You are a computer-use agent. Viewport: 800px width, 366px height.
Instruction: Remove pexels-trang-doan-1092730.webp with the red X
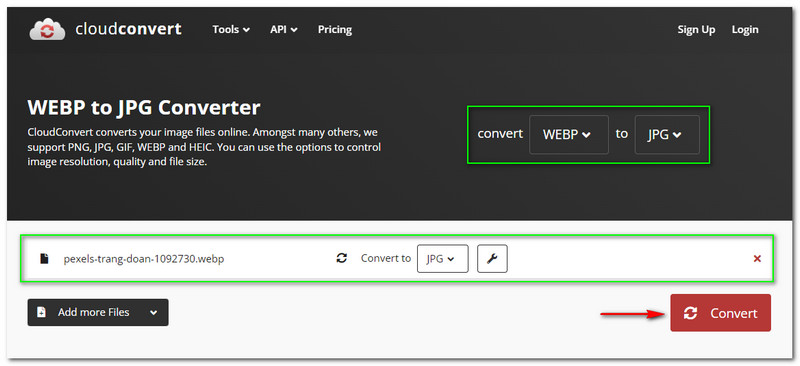757,259
